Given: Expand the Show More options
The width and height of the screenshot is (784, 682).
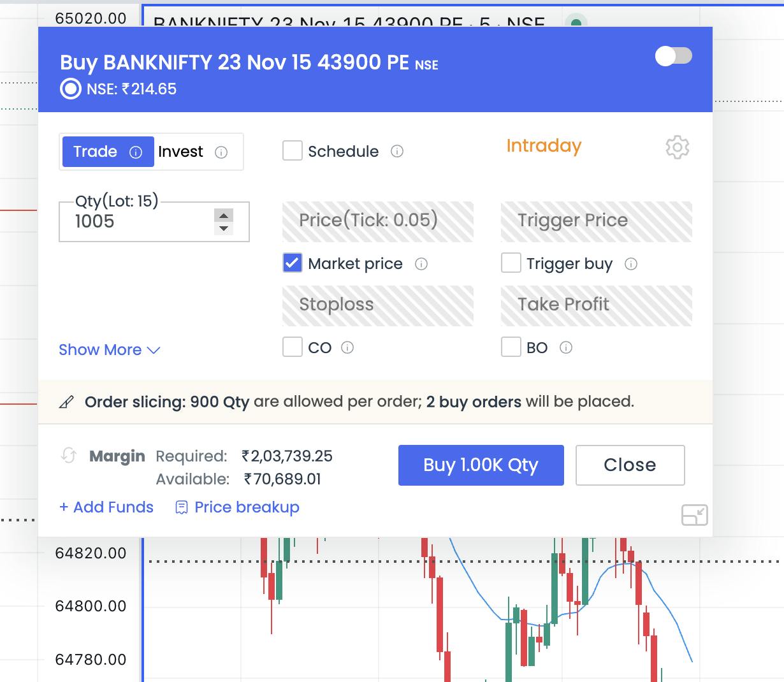Looking at the screenshot, I should click(x=109, y=350).
